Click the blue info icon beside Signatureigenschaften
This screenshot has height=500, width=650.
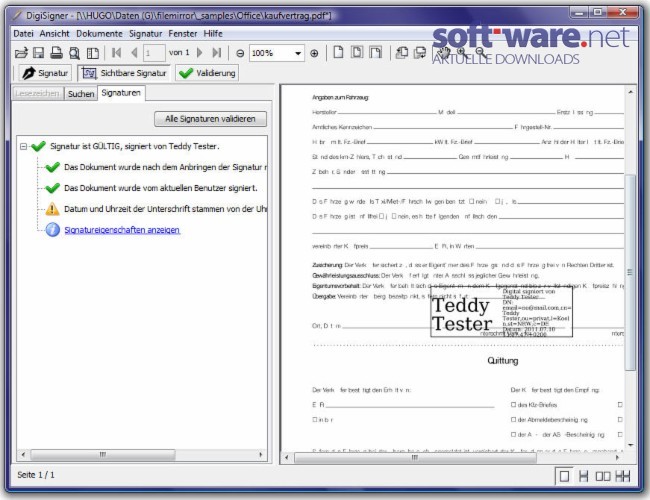(53, 230)
